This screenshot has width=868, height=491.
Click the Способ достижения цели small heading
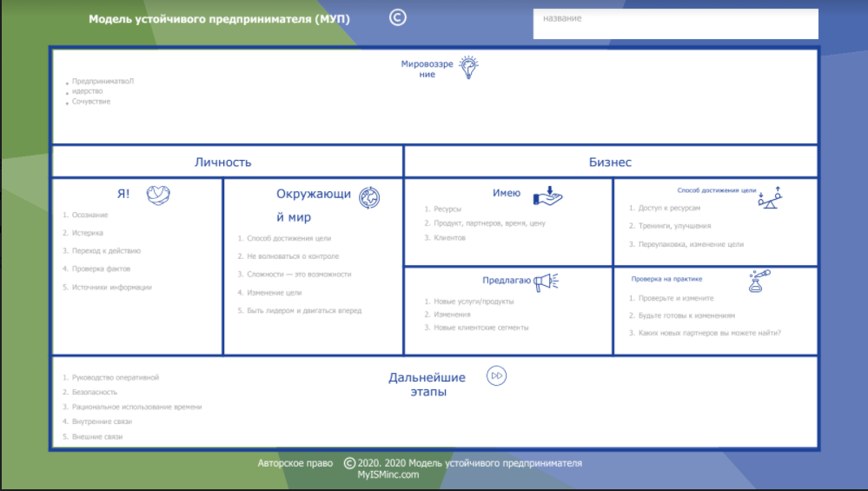point(716,189)
